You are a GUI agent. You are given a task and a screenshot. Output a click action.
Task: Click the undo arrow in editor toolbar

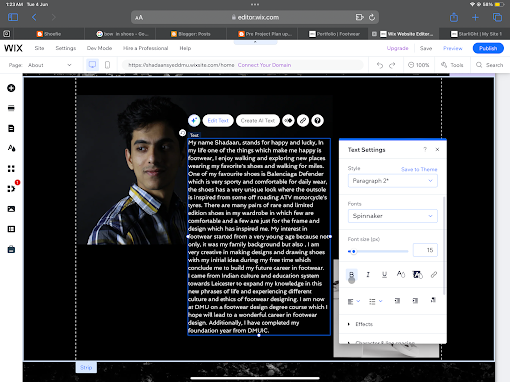point(380,65)
